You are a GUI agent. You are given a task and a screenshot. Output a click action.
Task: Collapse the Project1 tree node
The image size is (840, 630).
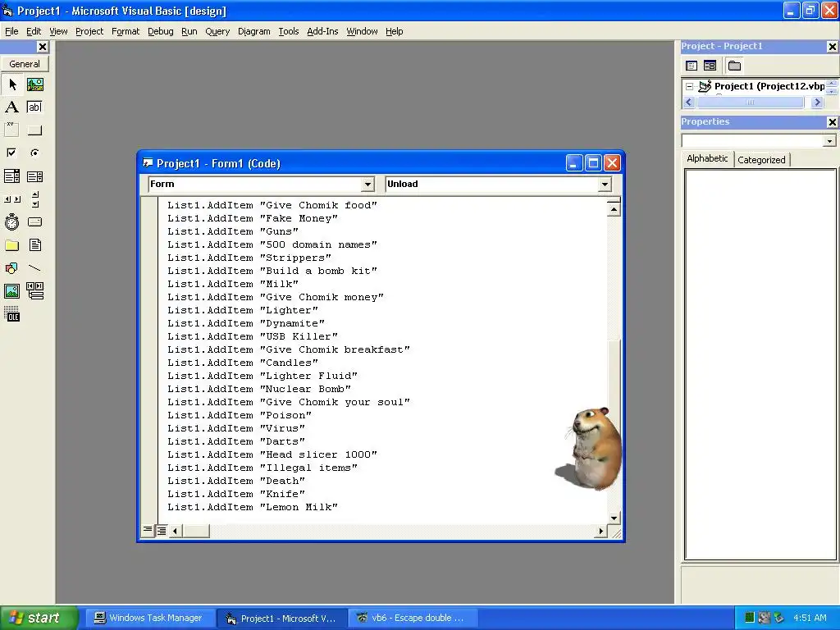[689, 86]
